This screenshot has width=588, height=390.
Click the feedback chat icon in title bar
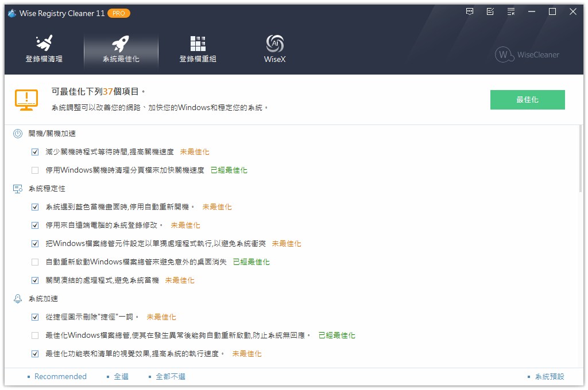coord(470,11)
